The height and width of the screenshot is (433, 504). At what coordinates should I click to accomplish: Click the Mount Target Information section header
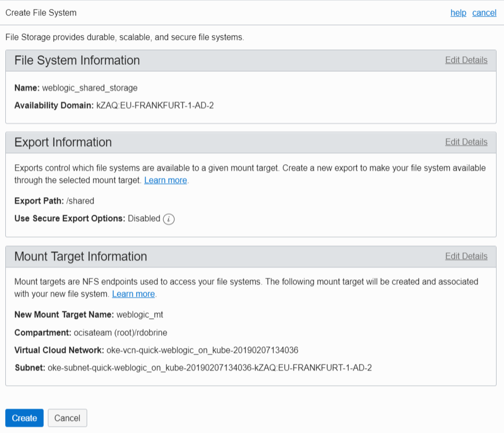(80, 257)
